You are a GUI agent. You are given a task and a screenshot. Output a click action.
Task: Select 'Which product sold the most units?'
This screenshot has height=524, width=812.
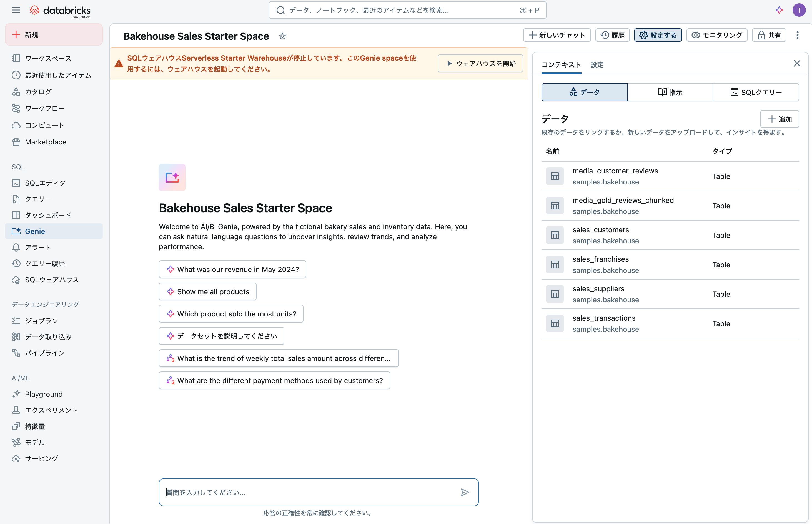pos(231,314)
